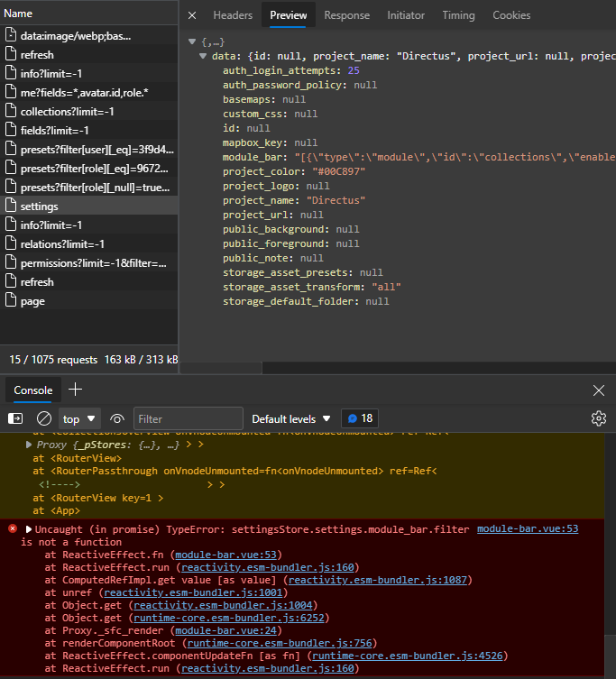Viewport: 616px width, 679px height.
Task: Open the Initiator tab
Action: [406, 15]
